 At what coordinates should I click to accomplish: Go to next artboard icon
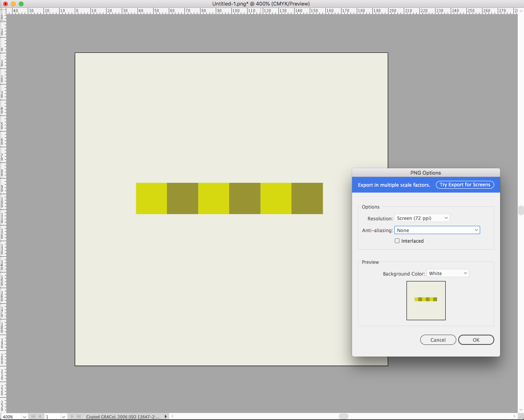tap(72, 416)
